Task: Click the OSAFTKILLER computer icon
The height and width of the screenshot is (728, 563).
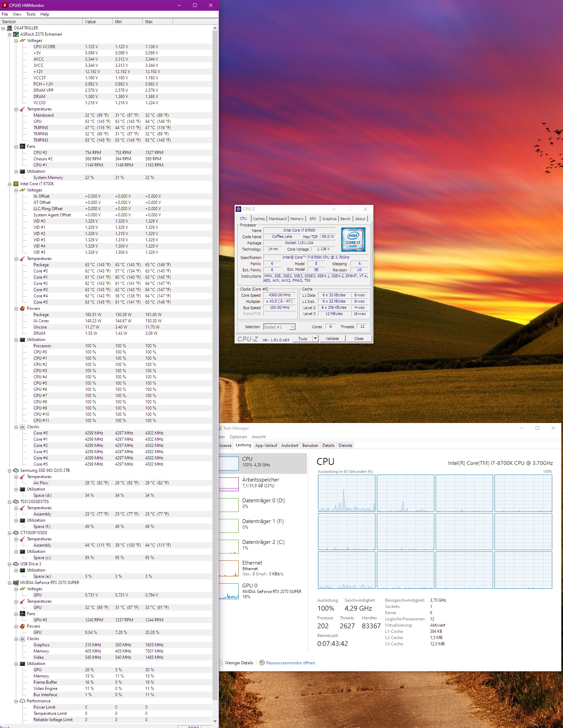Action: [9, 28]
